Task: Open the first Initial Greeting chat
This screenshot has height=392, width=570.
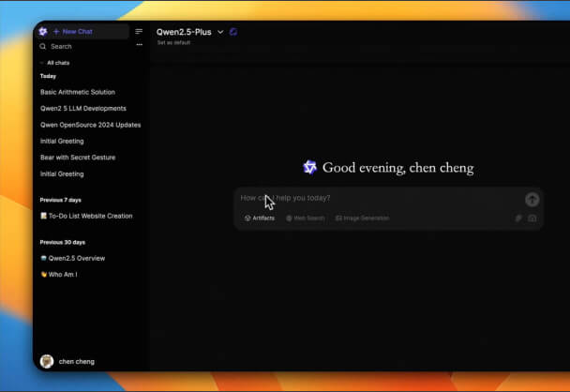Action: pos(62,141)
